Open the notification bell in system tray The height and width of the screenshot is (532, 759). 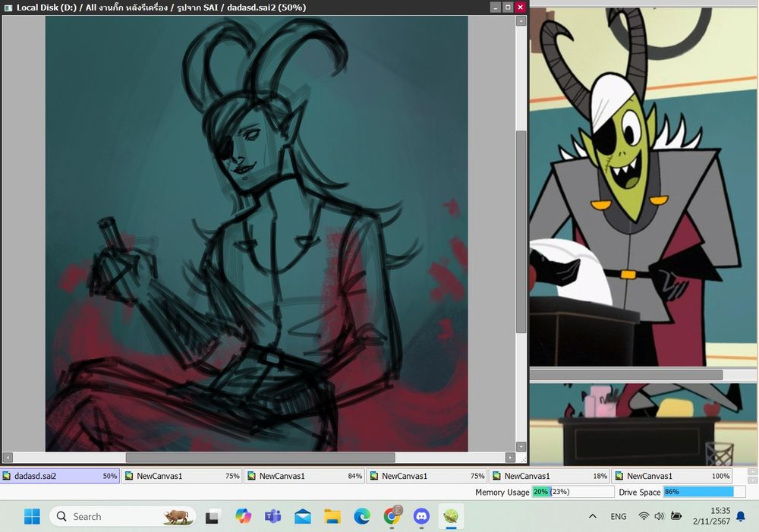coord(741,517)
